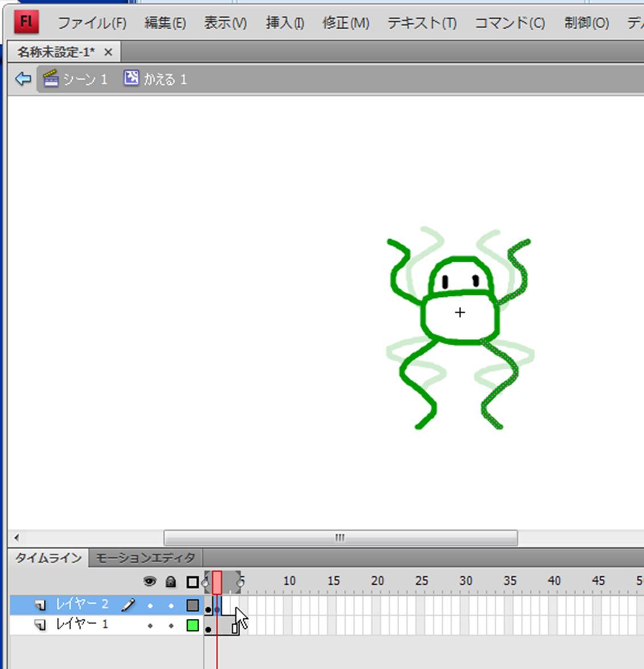The height and width of the screenshot is (669, 644).
Task: Open the 編集(E) menu
Action: coord(165,23)
